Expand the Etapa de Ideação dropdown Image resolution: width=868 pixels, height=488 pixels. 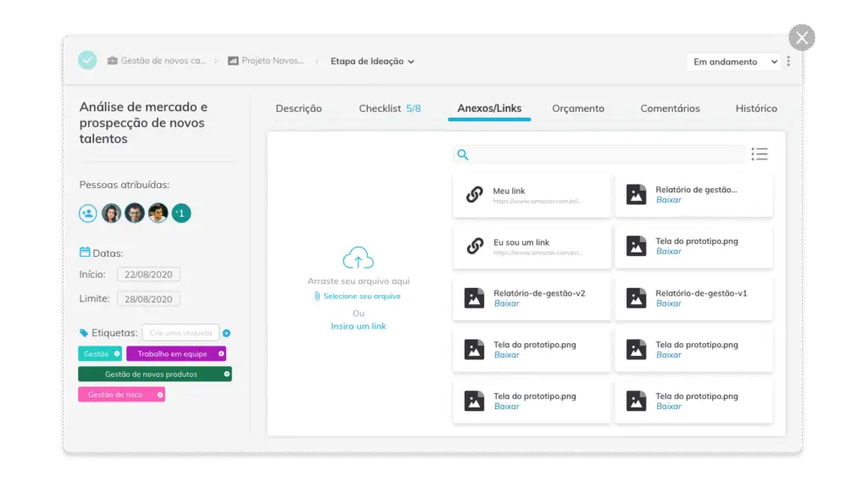[x=372, y=61]
